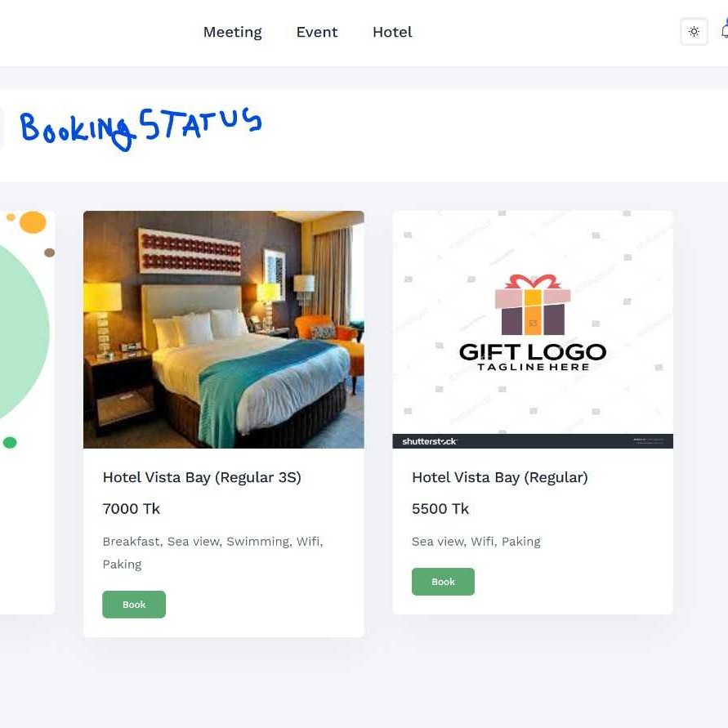Open the Gift Logo placeholder image
Screen dimensions: 728x728
(x=533, y=329)
